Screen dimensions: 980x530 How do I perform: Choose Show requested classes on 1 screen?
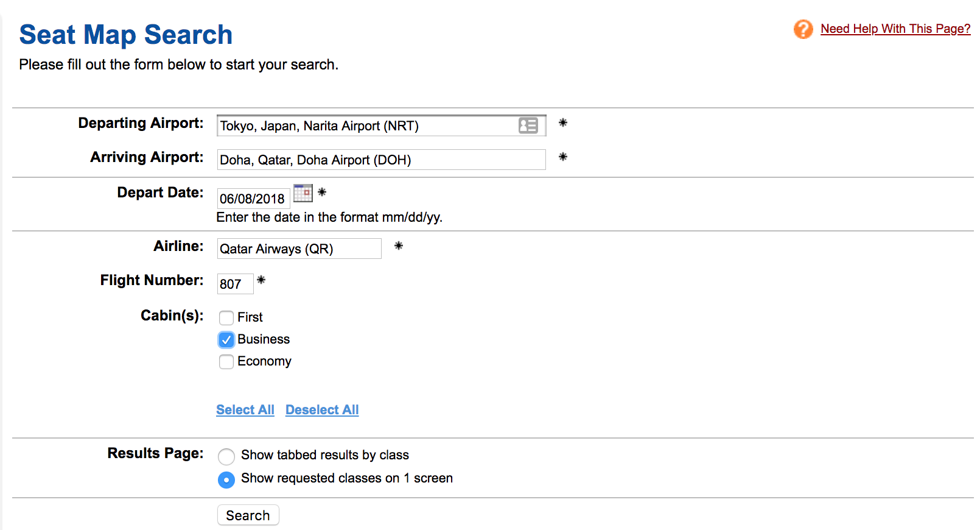(x=226, y=479)
